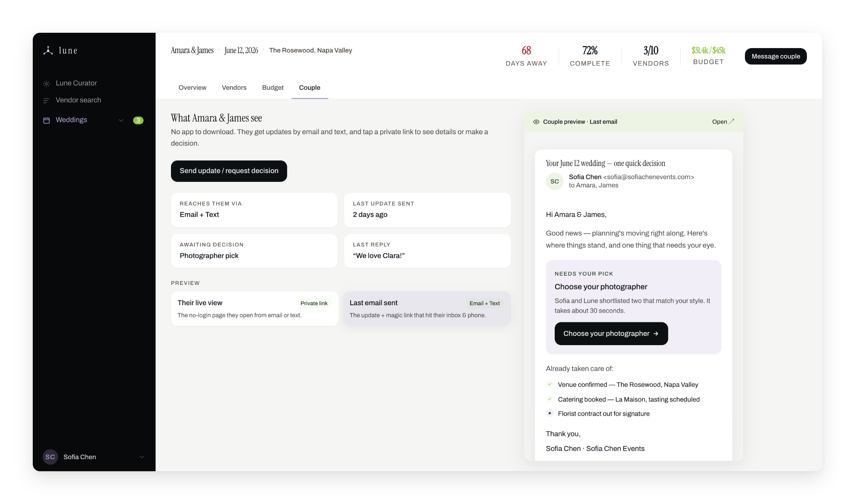855x504 pixels.
Task: Click the arrow icon beside Open
Action: coord(732,121)
